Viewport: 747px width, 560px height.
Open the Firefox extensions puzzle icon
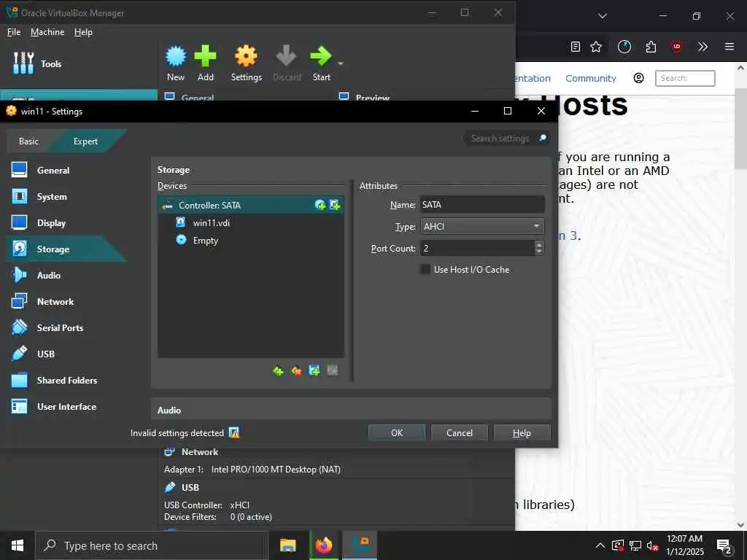651,47
